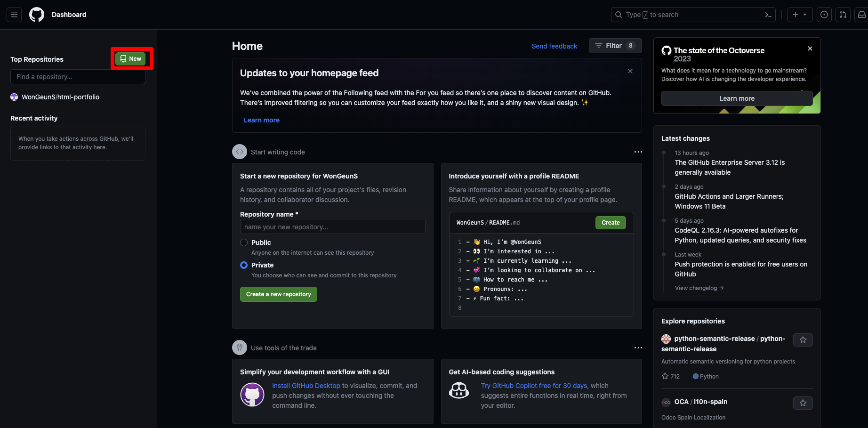The width and height of the screenshot is (868, 428).
Task: Select the Public visibility radio button
Action: [x=244, y=242]
